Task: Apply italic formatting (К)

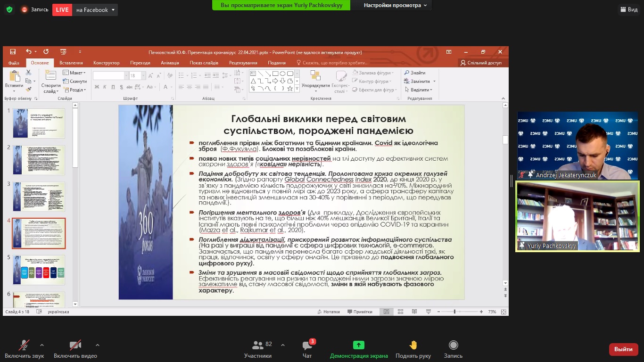Action: (x=105, y=87)
